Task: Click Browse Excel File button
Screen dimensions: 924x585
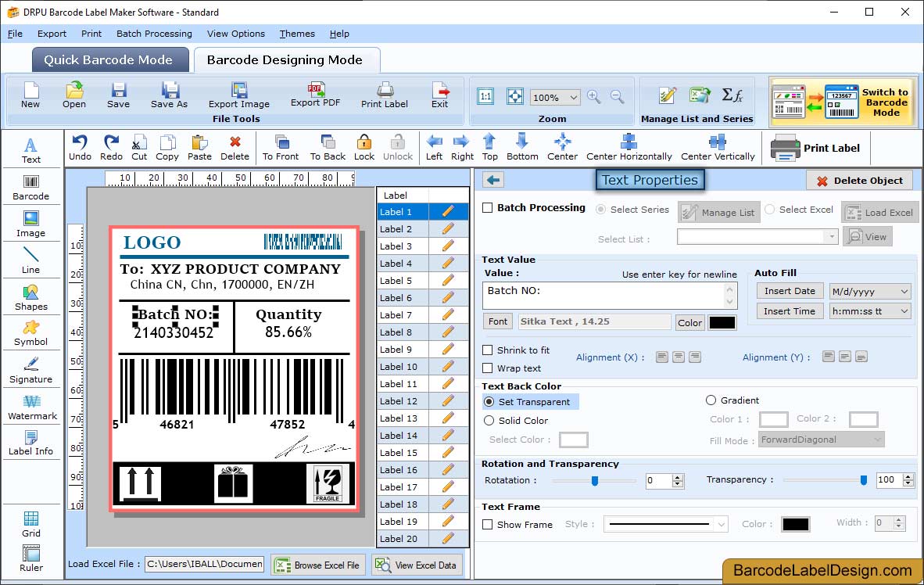Action: pos(319,565)
